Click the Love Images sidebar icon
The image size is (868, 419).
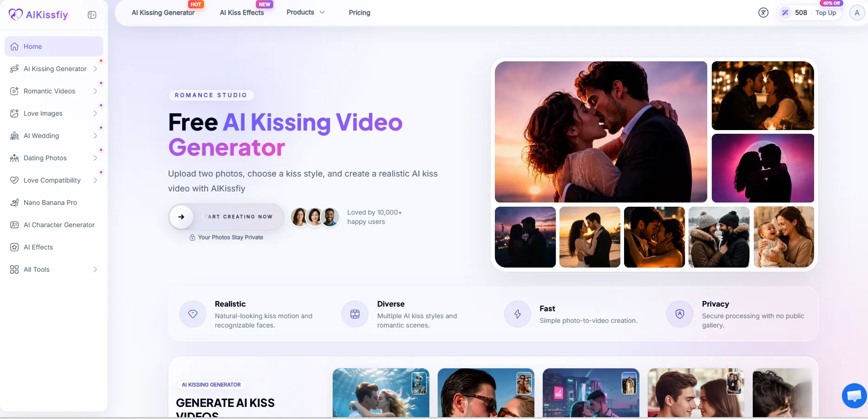(x=14, y=113)
